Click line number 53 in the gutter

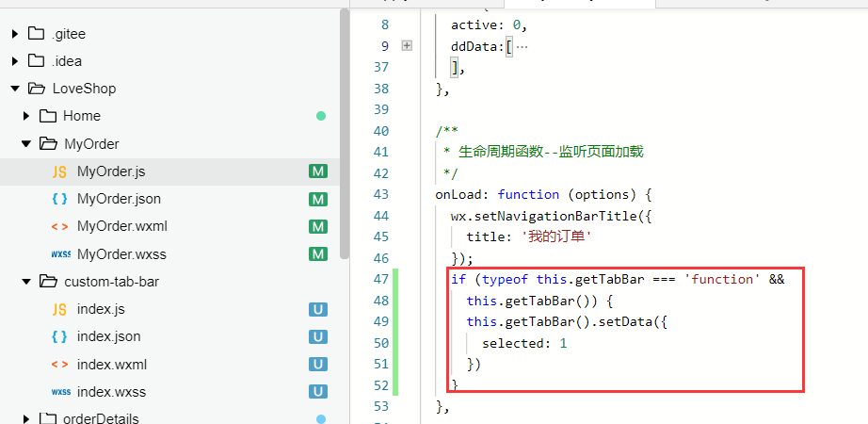pyautogui.click(x=381, y=406)
